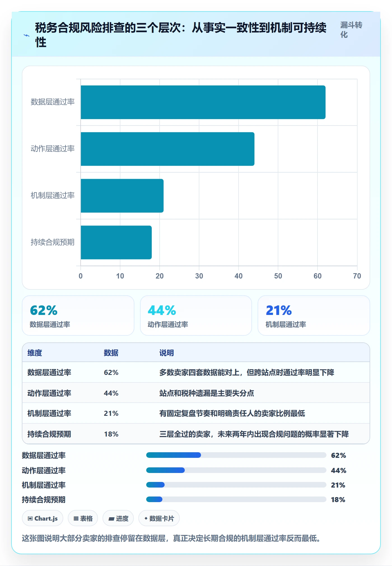Click the 机制层通过率 bar in chart
The height and width of the screenshot is (566, 392).
click(x=122, y=196)
